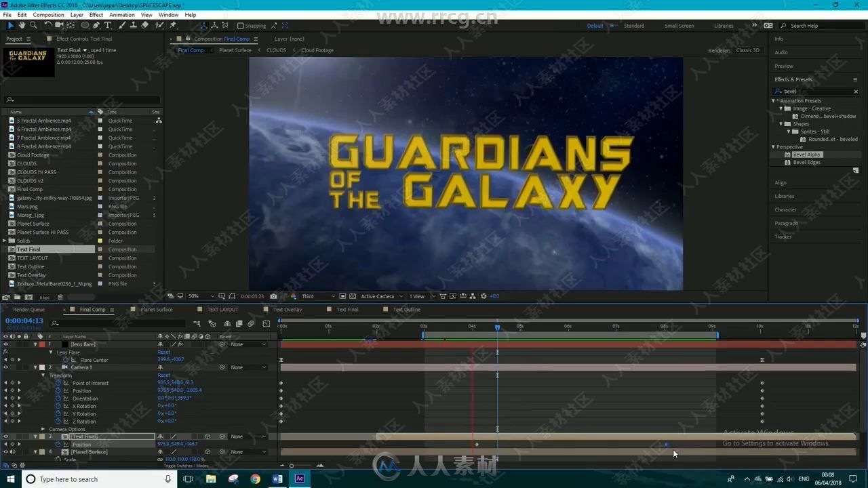Image resolution: width=868 pixels, height=488 pixels.
Task: Switch to the Standard workspace
Action: coord(634,26)
